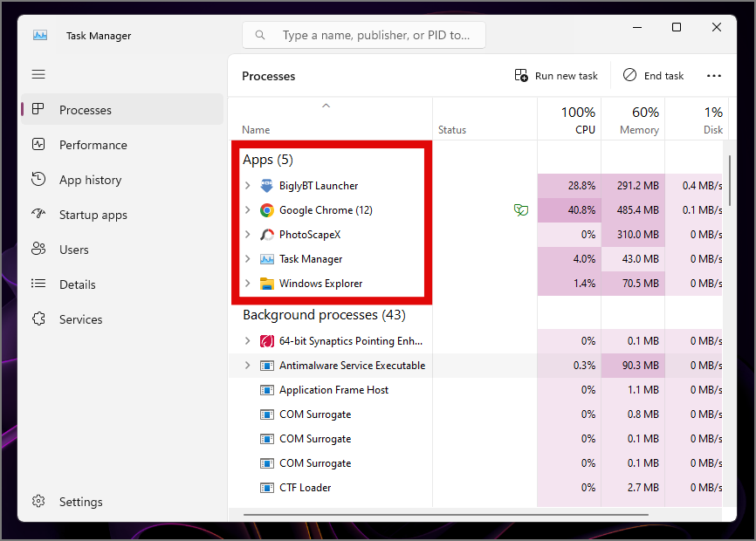Click the Apps (5) group header
The width and height of the screenshot is (756, 541).
(268, 160)
